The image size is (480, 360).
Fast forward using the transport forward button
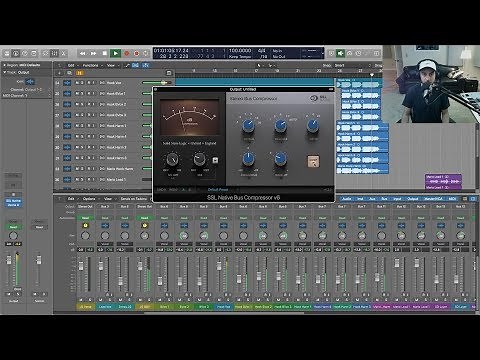[x=94, y=53]
